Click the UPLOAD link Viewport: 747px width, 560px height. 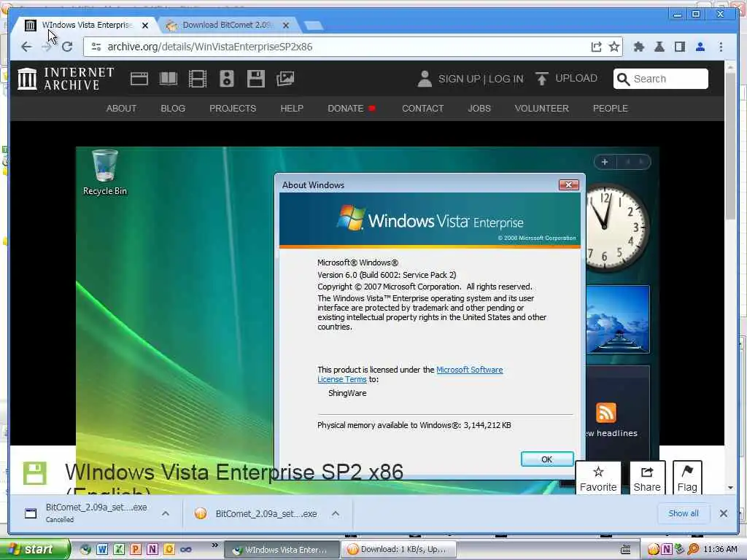tap(576, 79)
